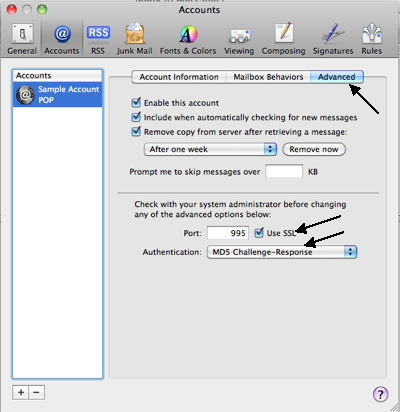Switch to the Mailbox Behaviors tab
The height and width of the screenshot is (412, 400).
click(x=268, y=77)
